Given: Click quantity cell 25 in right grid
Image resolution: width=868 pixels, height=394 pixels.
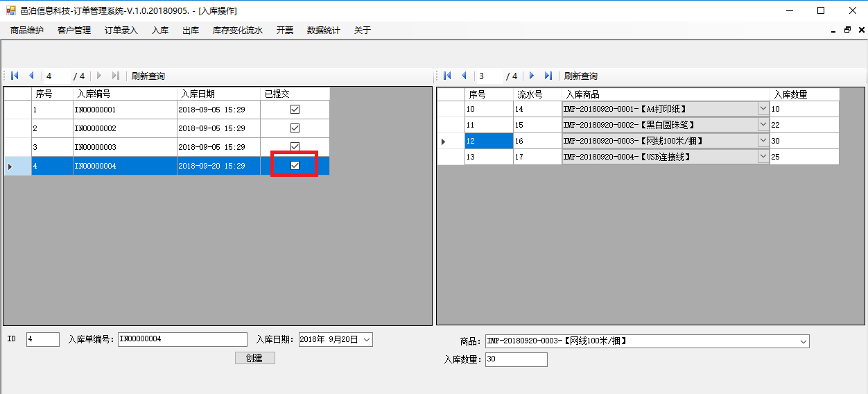Looking at the screenshot, I should (x=804, y=157).
